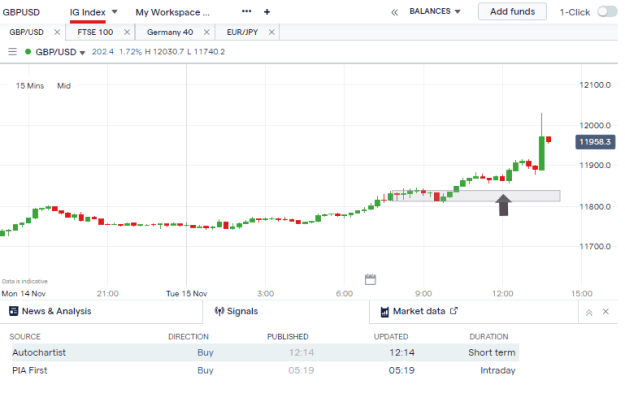
Task: Open the GBP/USD instrument dropdown
Action: pyautogui.click(x=83, y=53)
